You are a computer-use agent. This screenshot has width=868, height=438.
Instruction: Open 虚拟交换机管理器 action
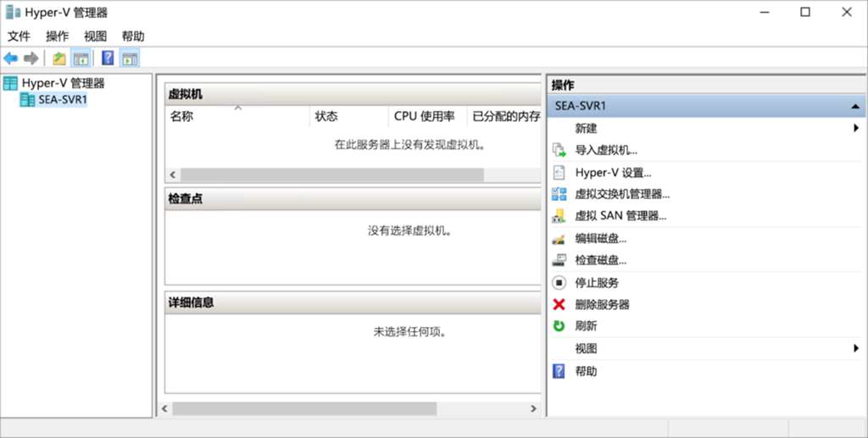point(622,195)
